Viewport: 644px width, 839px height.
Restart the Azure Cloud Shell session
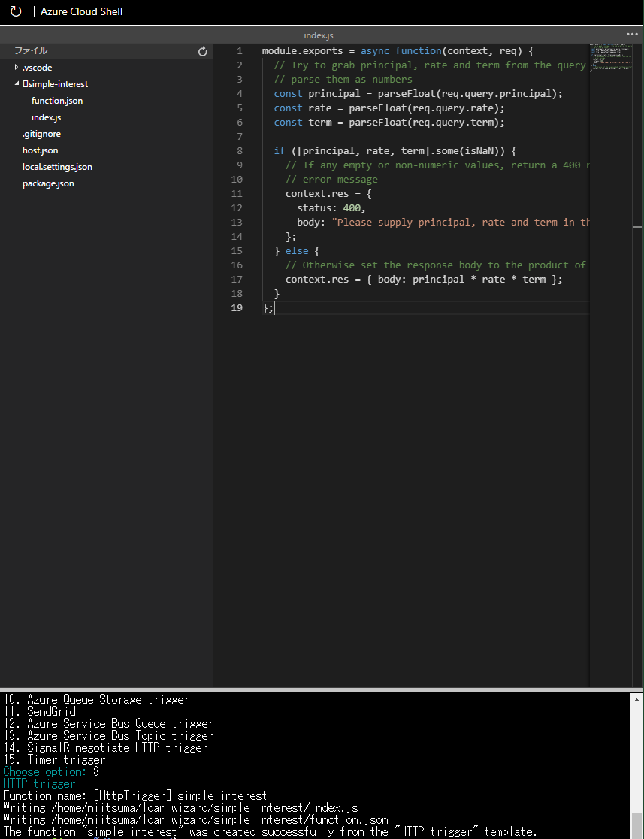point(16,11)
